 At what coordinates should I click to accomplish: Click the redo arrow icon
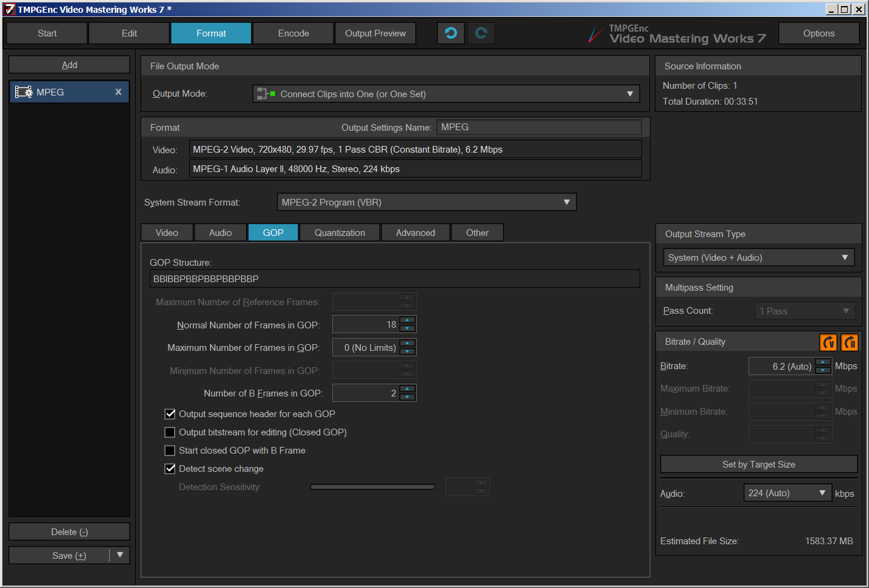coord(481,33)
